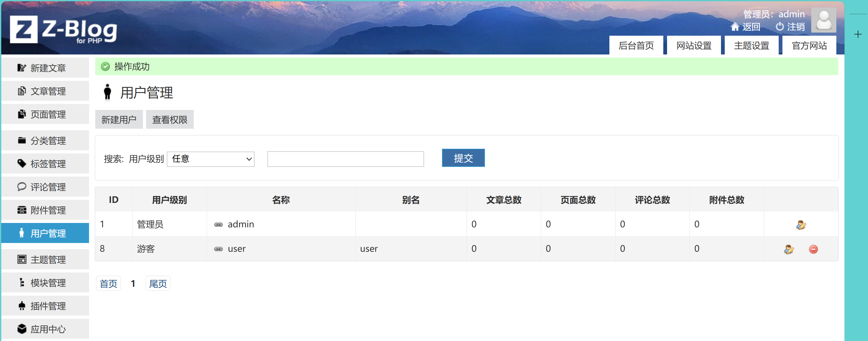Switch to 网站设置 tab
Image resolution: width=868 pixels, height=341 pixels.
[x=694, y=45]
